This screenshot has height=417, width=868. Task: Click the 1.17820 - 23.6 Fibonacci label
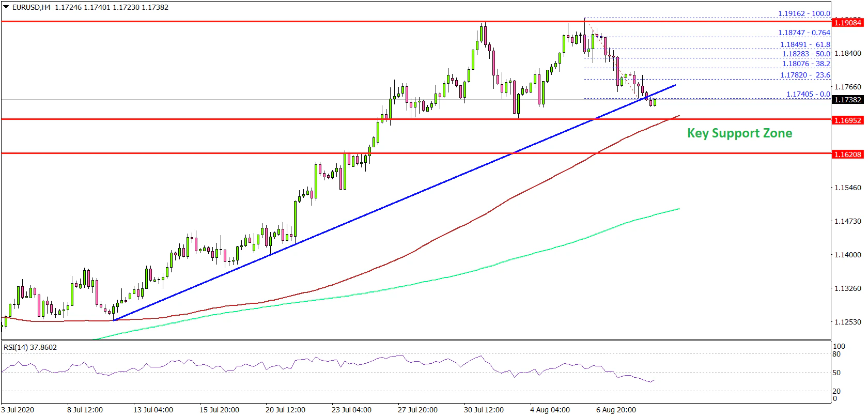tap(805, 75)
